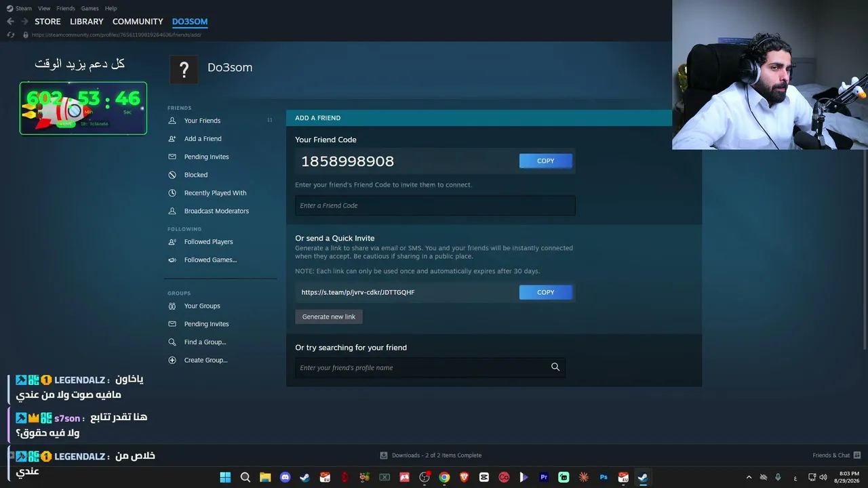The image size is (868, 488).
Task: Click the Pending Invites envelope under Friends
Action: coord(172,157)
